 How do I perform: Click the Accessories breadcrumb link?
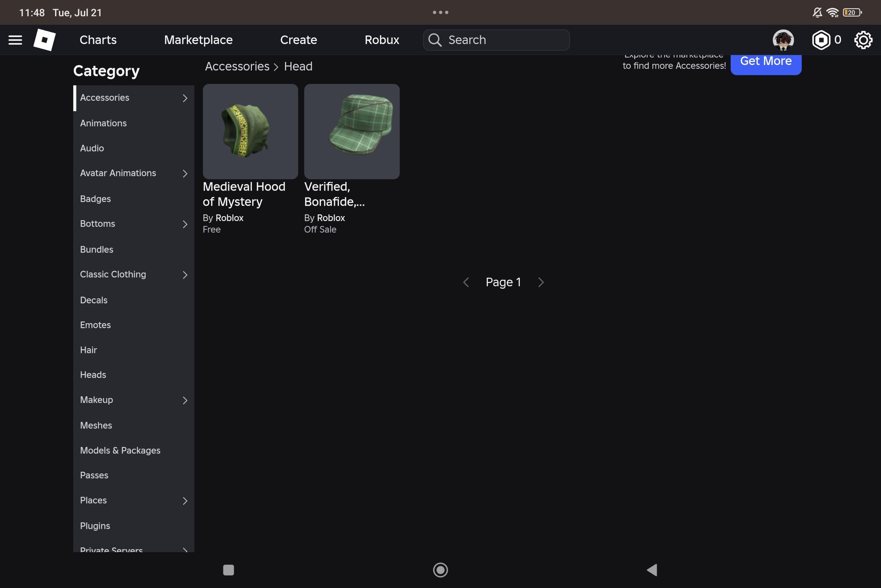pyautogui.click(x=237, y=66)
